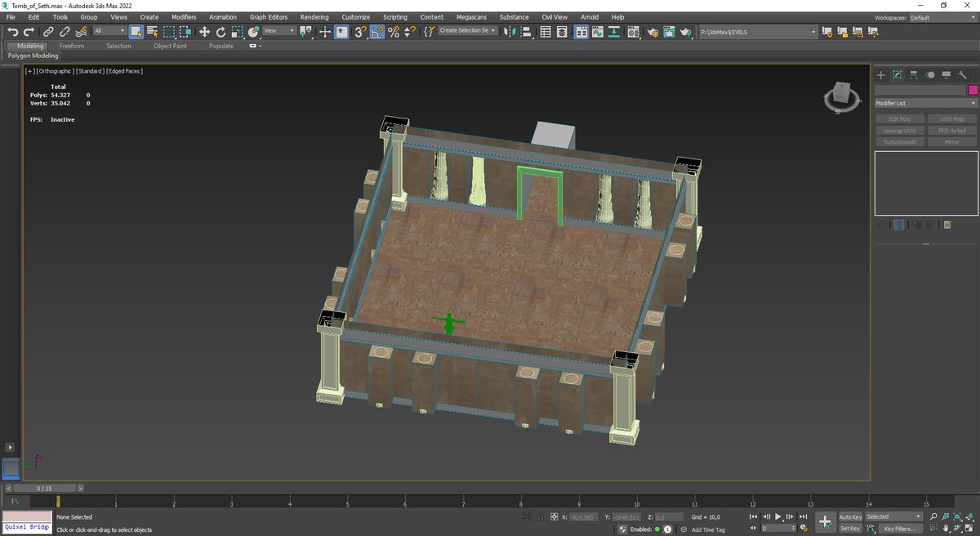980x536 pixels.
Task: Toggle the Scene Explorer
Action: coord(546,31)
